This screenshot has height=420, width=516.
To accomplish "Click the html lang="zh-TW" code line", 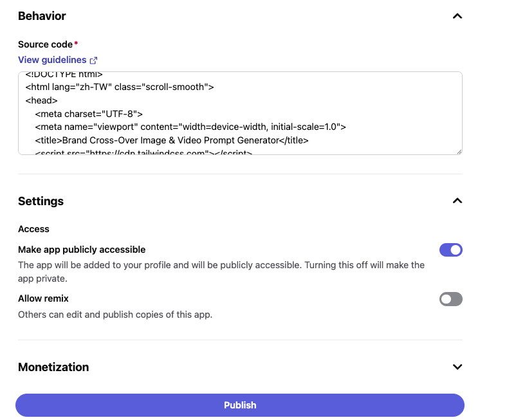I will point(120,87).
